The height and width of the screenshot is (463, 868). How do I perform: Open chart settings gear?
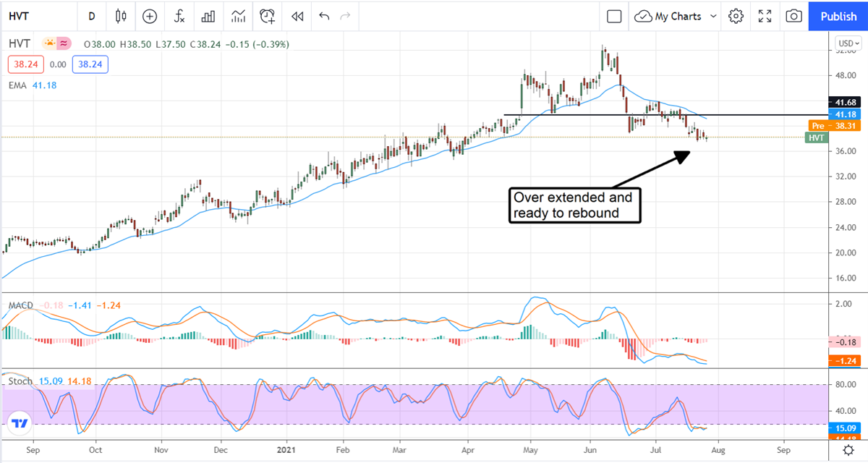(736, 16)
